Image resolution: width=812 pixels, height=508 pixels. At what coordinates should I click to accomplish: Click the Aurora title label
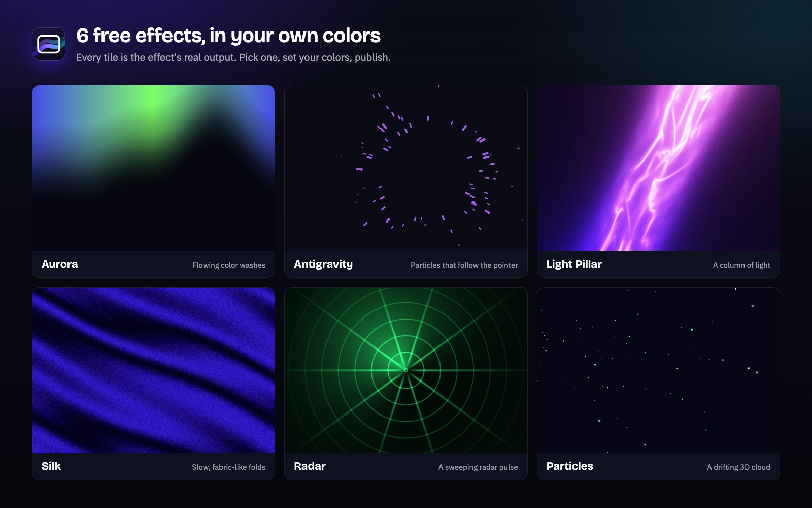[60, 264]
